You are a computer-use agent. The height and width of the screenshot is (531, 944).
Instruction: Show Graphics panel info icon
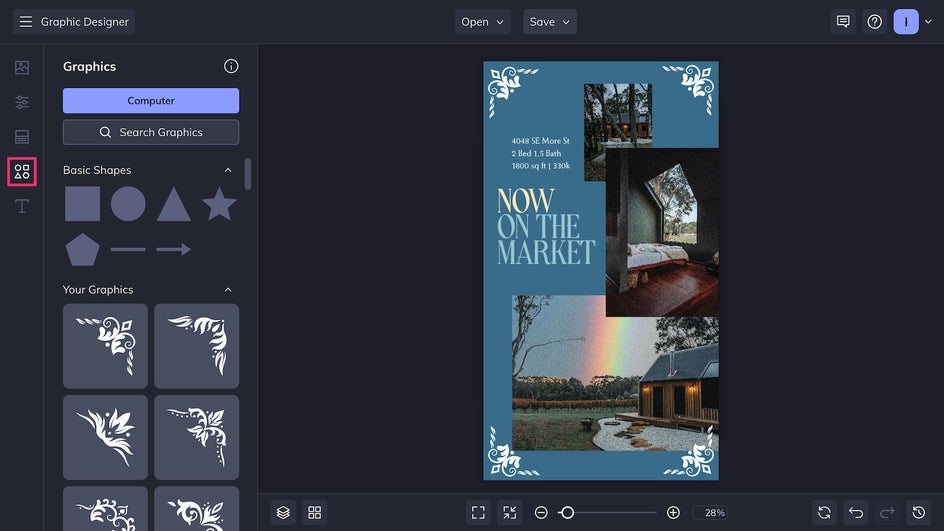pyautogui.click(x=231, y=66)
